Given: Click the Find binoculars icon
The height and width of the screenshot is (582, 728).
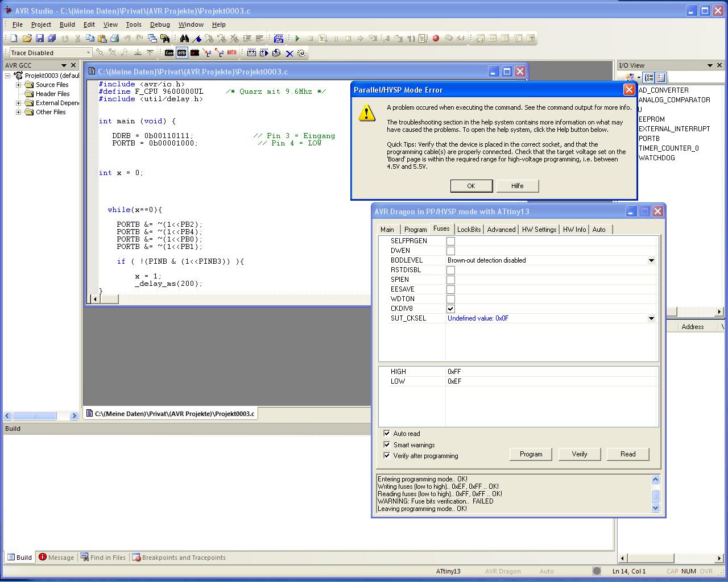Looking at the screenshot, I should [x=184, y=38].
